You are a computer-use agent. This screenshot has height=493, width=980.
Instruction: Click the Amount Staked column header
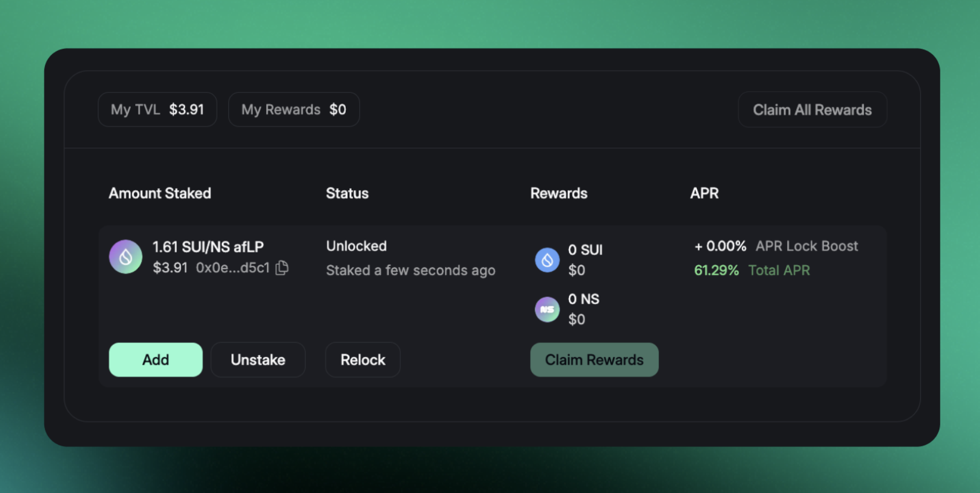pyautogui.click(x=160, y=193)
